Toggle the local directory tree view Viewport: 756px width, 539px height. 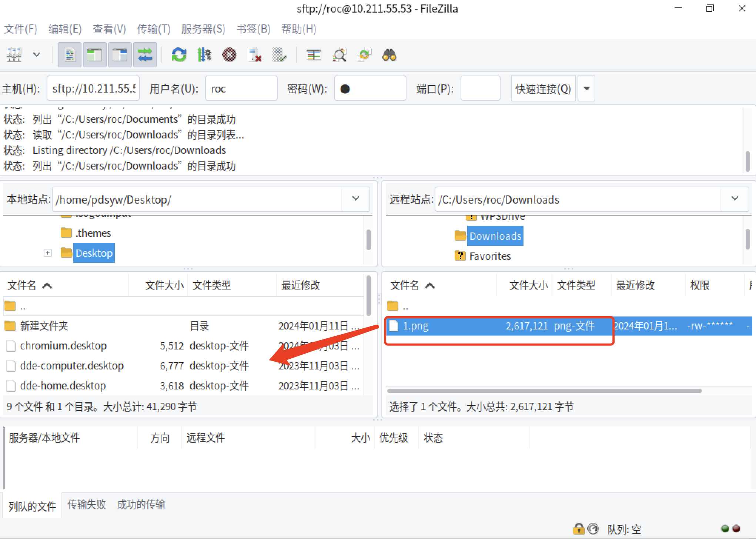pos(95,55)
